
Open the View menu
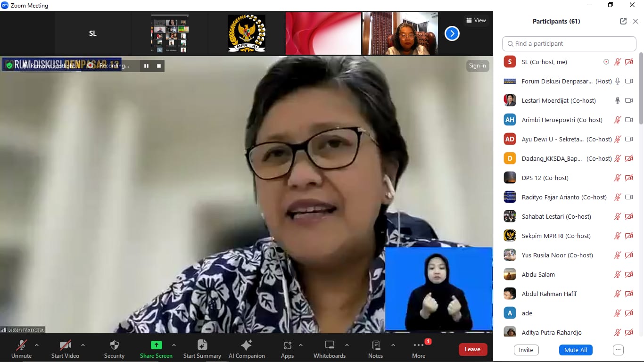coord(476,20)
